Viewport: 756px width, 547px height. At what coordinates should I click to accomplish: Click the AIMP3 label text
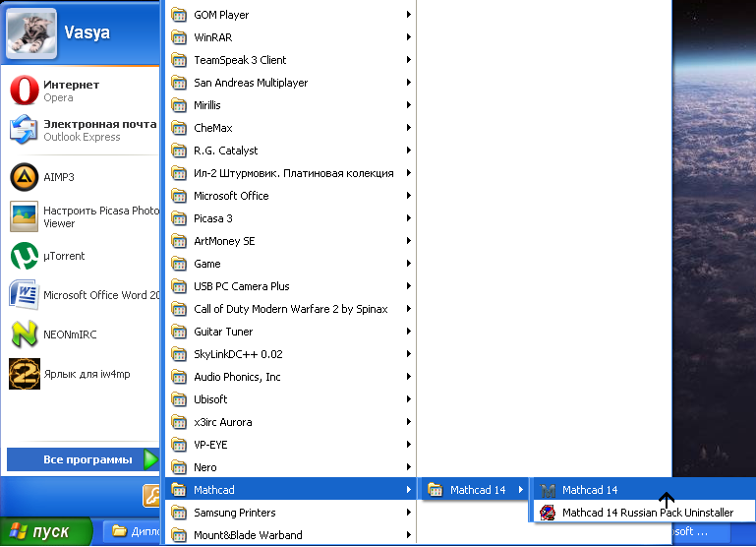point(59,177)
